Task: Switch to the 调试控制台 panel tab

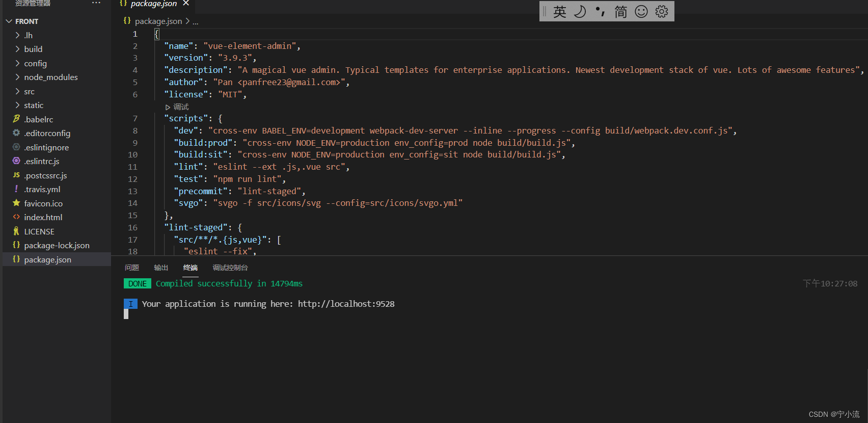Action: pos(230,268)
